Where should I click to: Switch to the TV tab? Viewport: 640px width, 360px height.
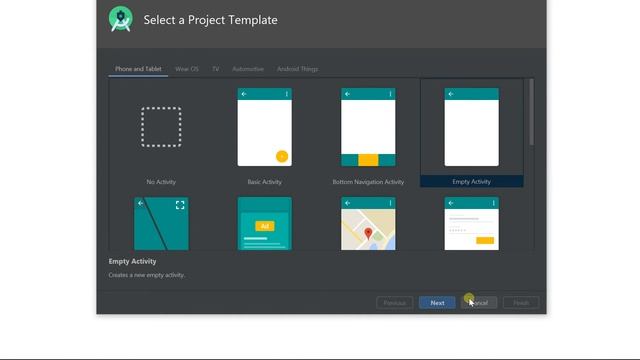click(216, 69)
